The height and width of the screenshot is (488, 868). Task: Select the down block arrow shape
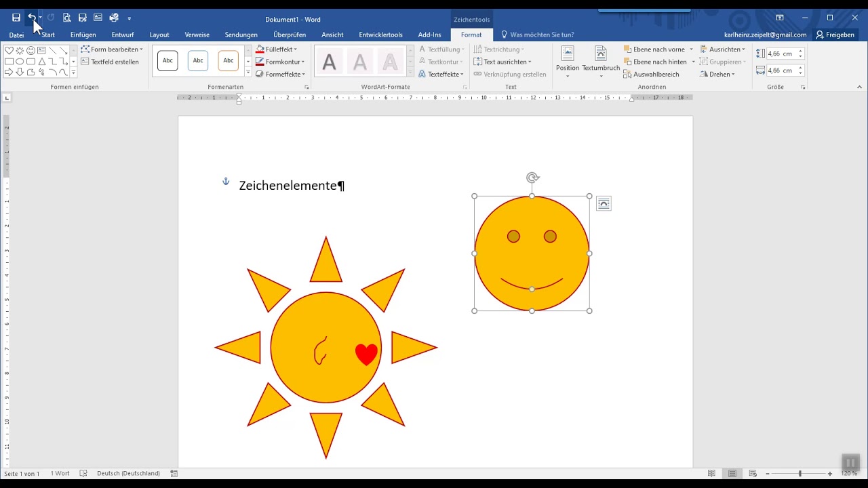coord(20,72)
